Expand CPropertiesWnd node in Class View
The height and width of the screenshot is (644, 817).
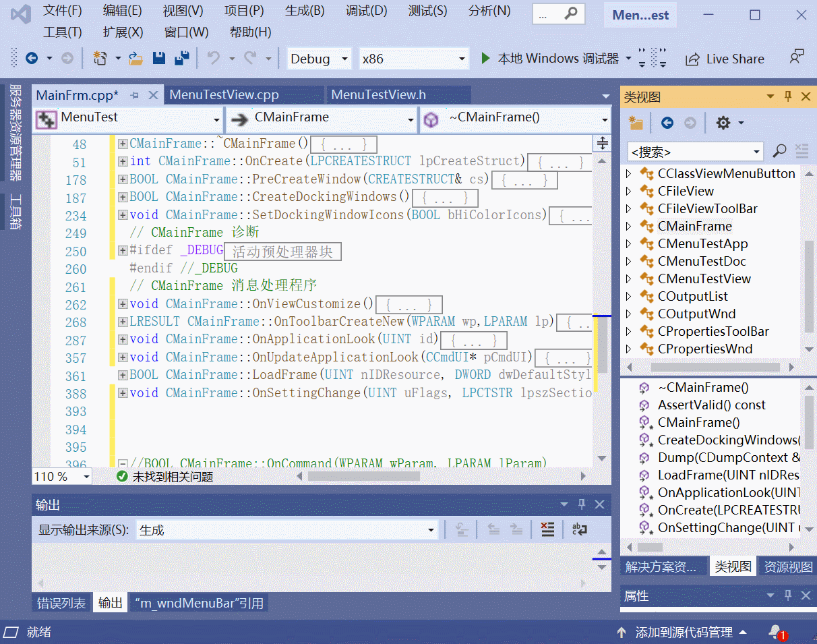pyautogui.click(x=628, y=349)
